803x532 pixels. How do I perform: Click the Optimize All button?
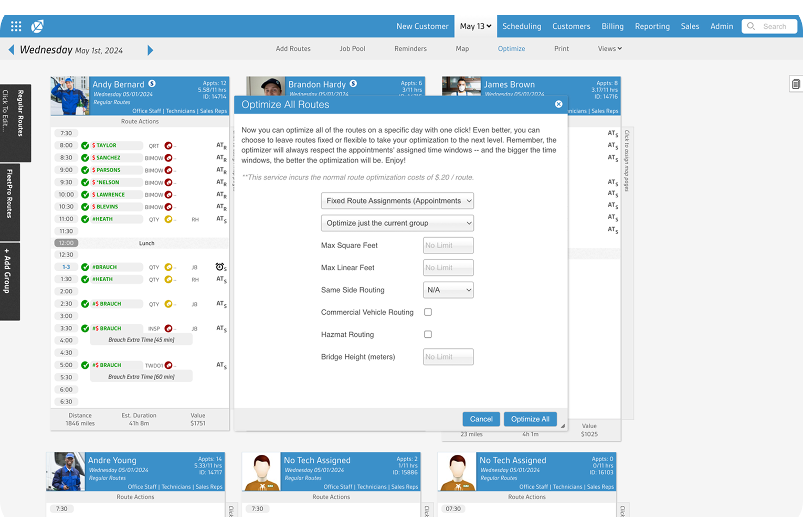(x=530, y=419)
